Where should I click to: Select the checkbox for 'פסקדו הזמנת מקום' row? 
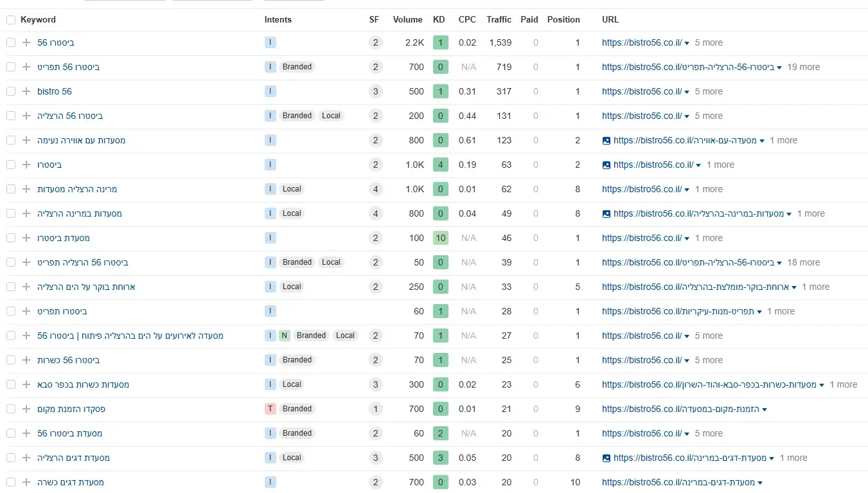11,409
